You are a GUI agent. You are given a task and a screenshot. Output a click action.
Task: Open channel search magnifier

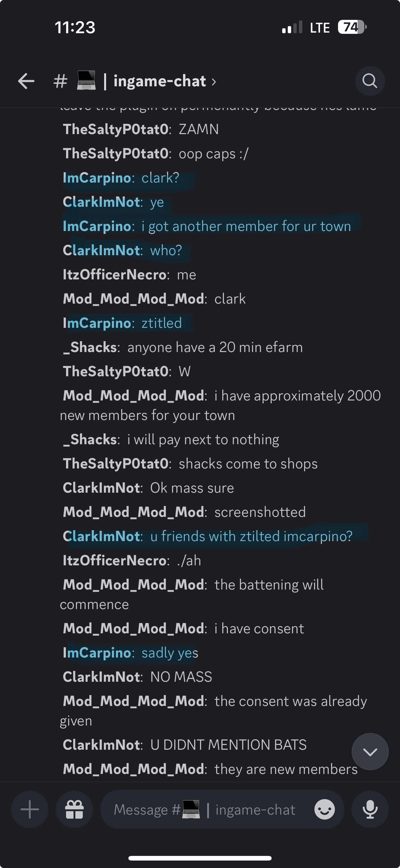click(370, 81)
